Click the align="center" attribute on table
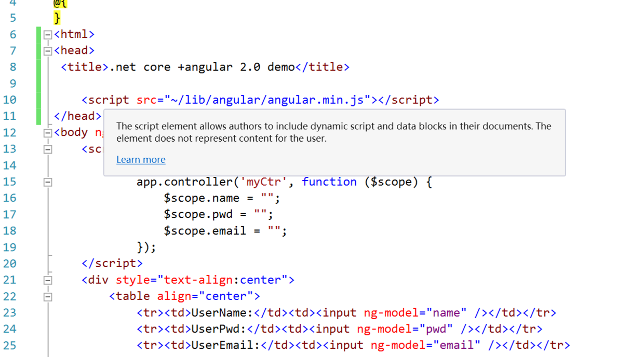This screenshot has width=644, height=357. 205,296
